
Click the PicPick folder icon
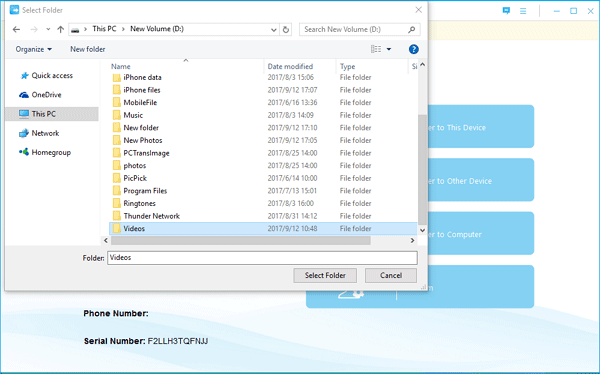[117, 178]
